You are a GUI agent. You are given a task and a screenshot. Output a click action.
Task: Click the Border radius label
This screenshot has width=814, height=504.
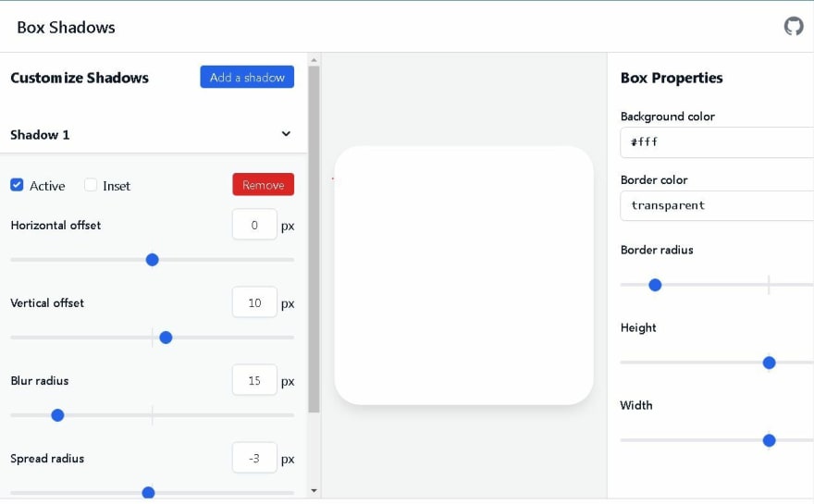coord(657,250)
